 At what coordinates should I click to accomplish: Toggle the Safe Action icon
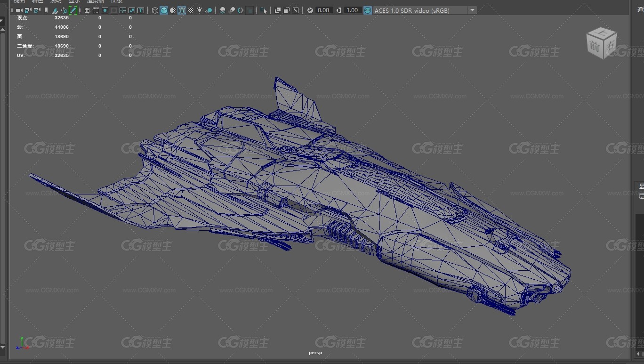click(132, 10)
